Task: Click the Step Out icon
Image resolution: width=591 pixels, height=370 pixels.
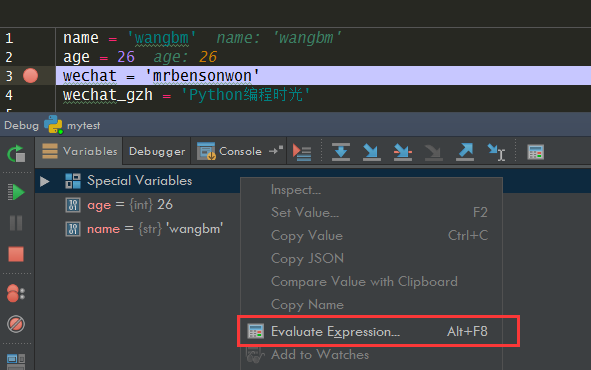Action: tap(465, 152)
